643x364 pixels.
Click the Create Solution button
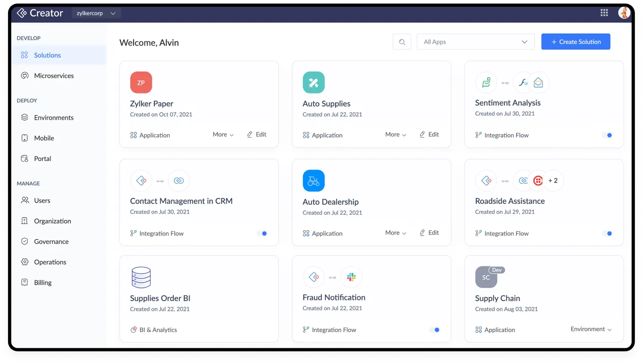[x=576, y=42]
